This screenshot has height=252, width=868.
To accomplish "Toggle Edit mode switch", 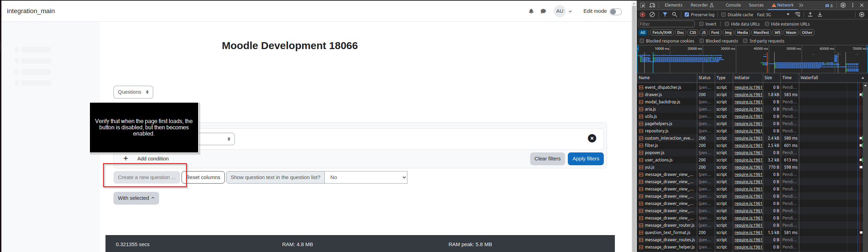I will click(x=616, y=12).
